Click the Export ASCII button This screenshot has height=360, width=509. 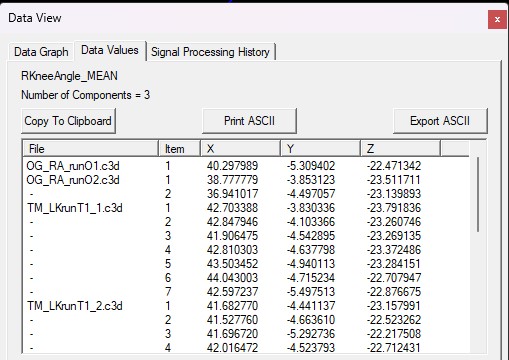[440, 121]
